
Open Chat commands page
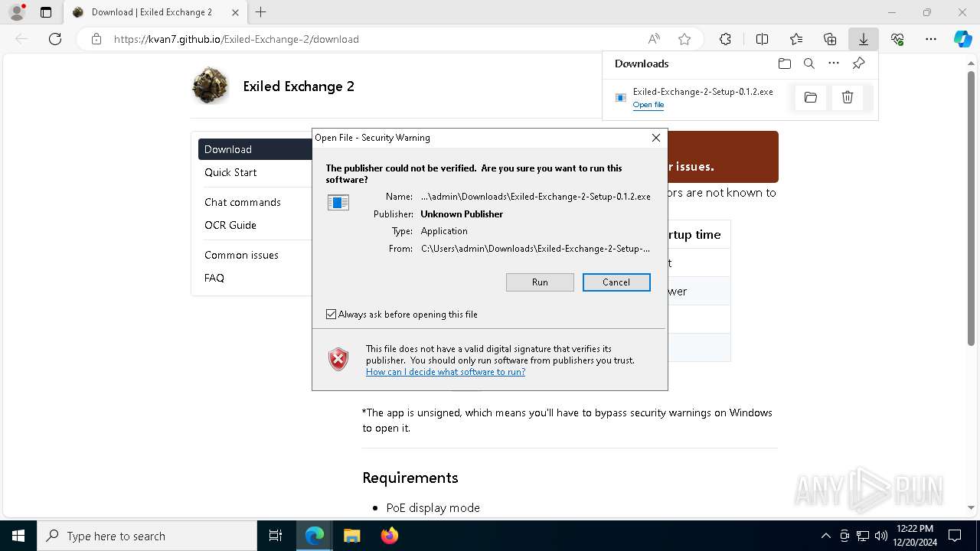coord(243,202)
